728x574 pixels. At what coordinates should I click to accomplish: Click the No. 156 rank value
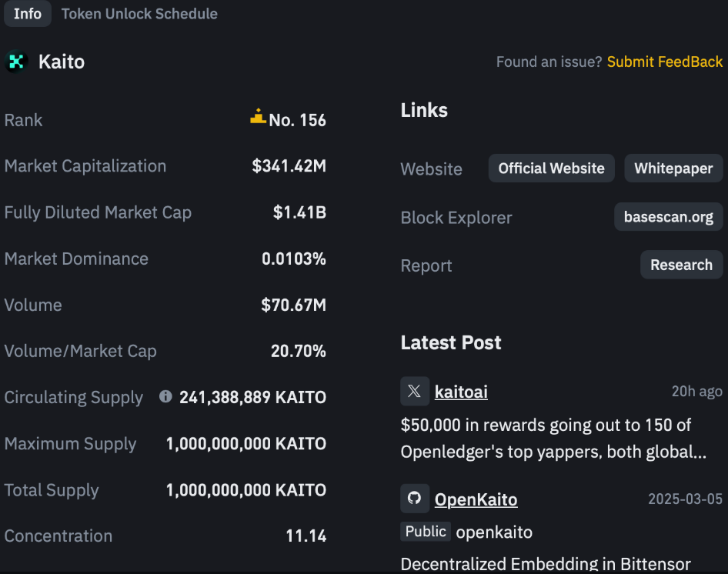tap(297, 120)
